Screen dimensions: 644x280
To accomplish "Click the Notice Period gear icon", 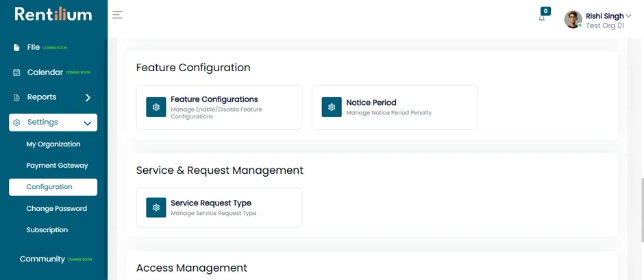I will coord(332,107).
